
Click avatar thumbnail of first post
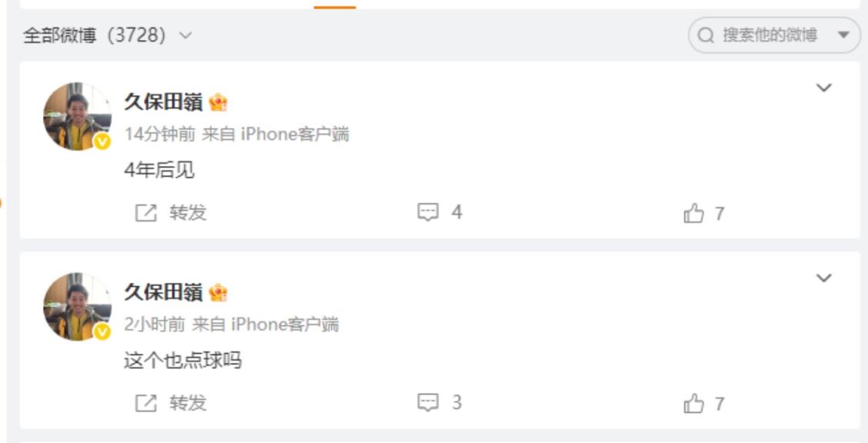pyautogui.click(x=78, y=116)
